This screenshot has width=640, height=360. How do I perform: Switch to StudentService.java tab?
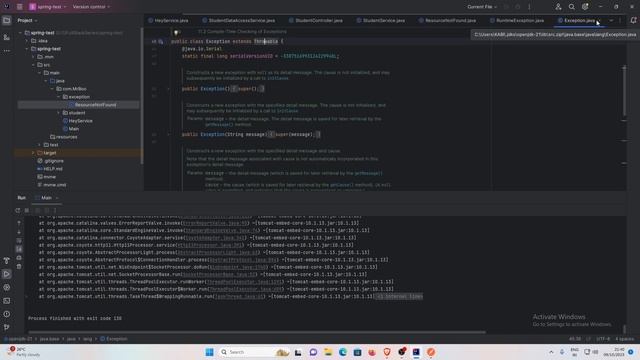click(380, 20)
